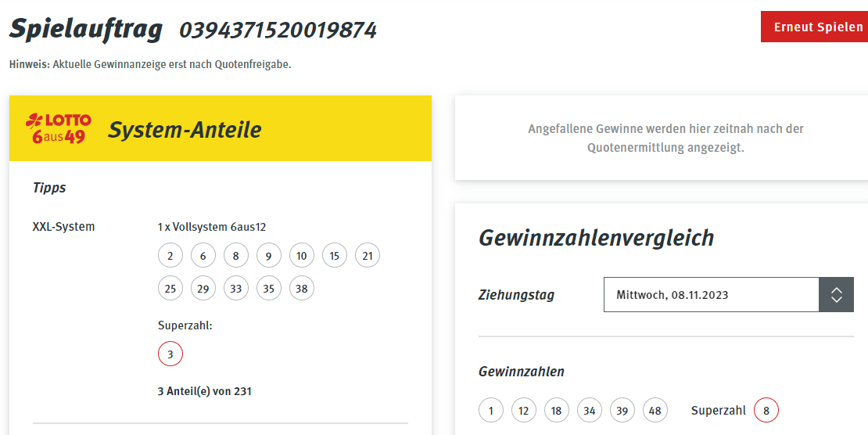This screenshot has height=435, width=868.
Task: Click the Spielauftrag number 0394371520019874
Action: 278,30
